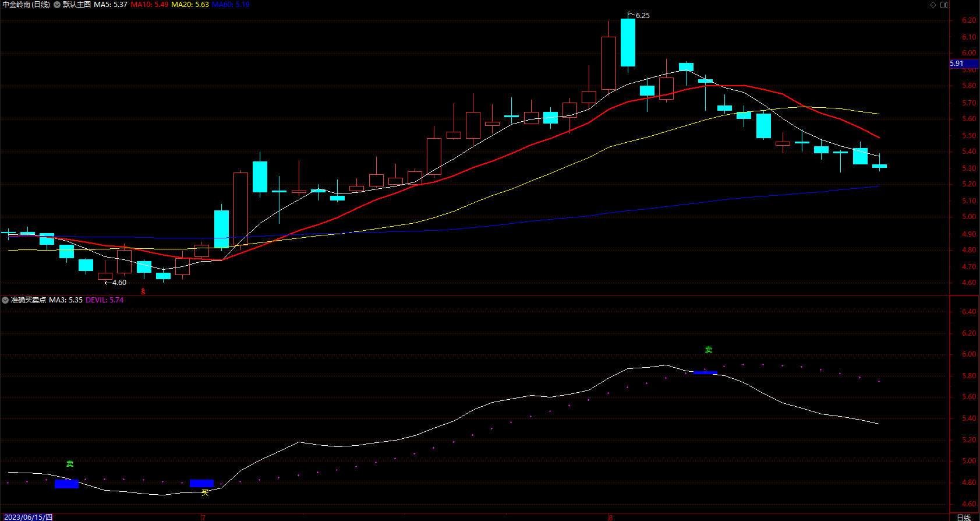Select the MA20: 5.63 indicator label

coord(190,5)
